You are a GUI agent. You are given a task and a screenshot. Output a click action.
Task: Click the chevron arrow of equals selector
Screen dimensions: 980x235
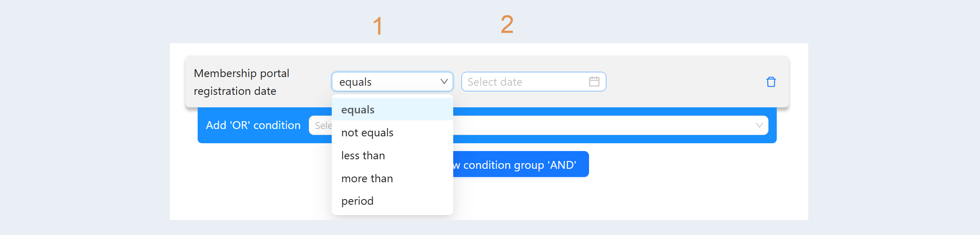[x=444, y=81]
